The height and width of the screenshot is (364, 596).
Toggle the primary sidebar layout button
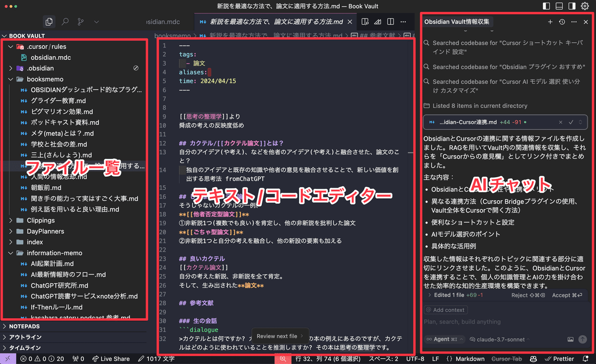547,6
